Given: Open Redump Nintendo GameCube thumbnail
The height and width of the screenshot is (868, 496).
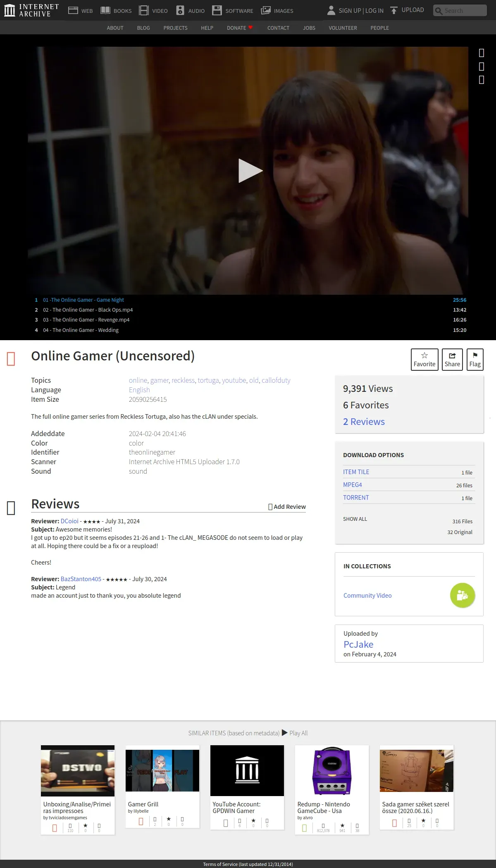Looking at the screenshot, I should point(332,770).
